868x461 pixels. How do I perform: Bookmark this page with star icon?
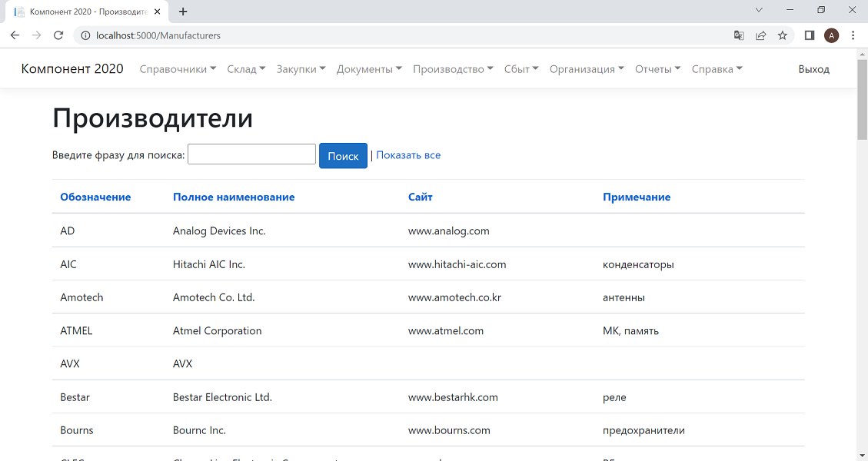(782, 35)
